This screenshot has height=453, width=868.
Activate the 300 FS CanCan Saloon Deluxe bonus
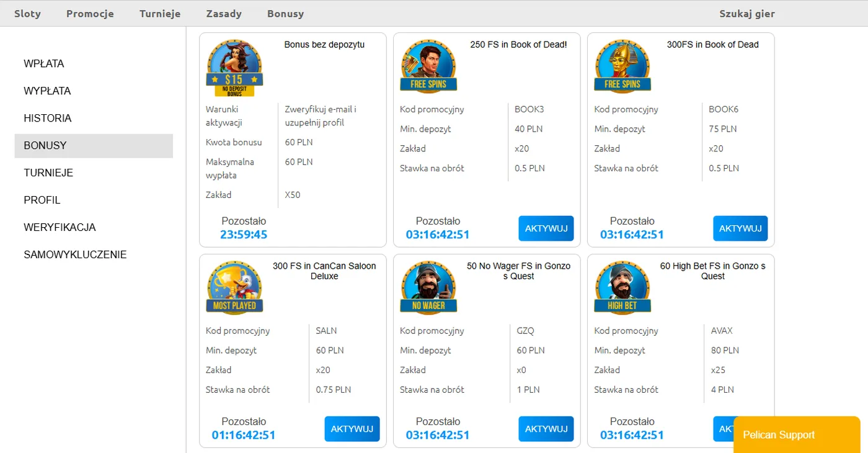(352, 429)
